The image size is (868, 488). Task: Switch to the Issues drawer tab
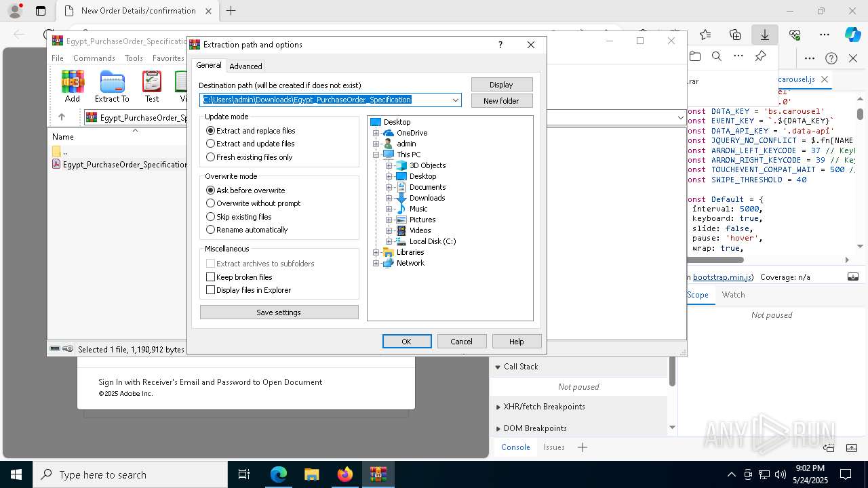click(x=554, y=447)
